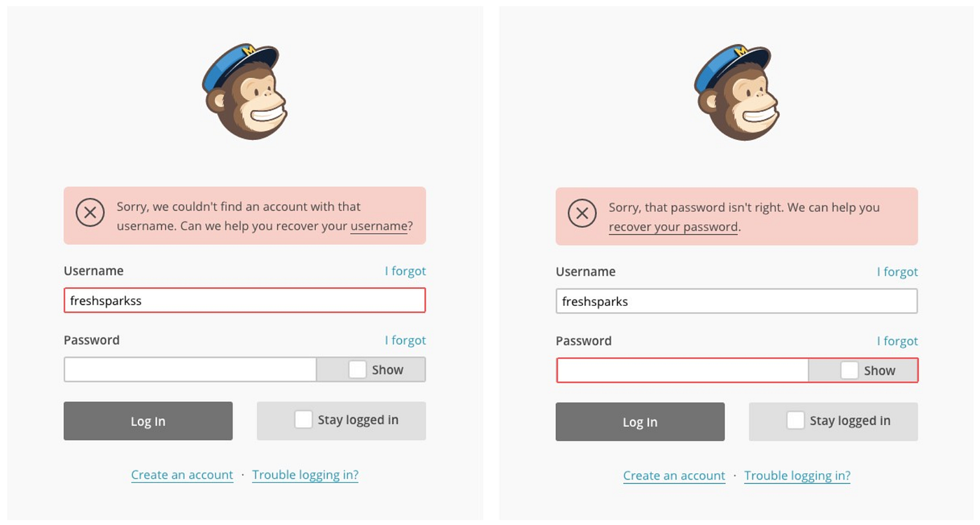The image size is (980, 525).
Task: Click the MailChimp Freddie mascot logo on the right form
Action: (x=737, y=91)
